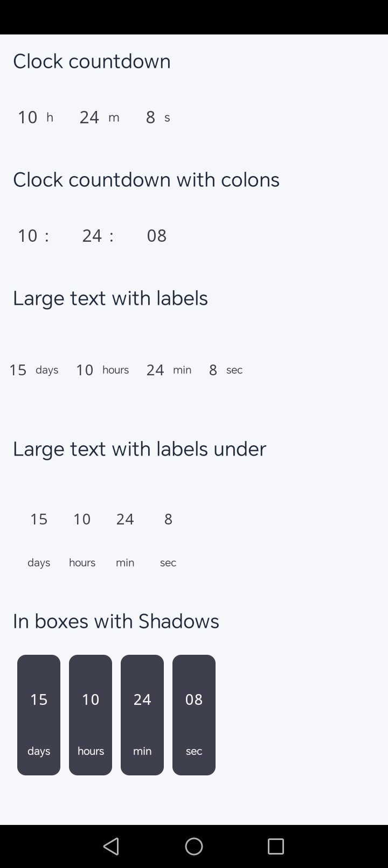
Task: Tap the Android back navigation icon
Action: click(111, 846)
